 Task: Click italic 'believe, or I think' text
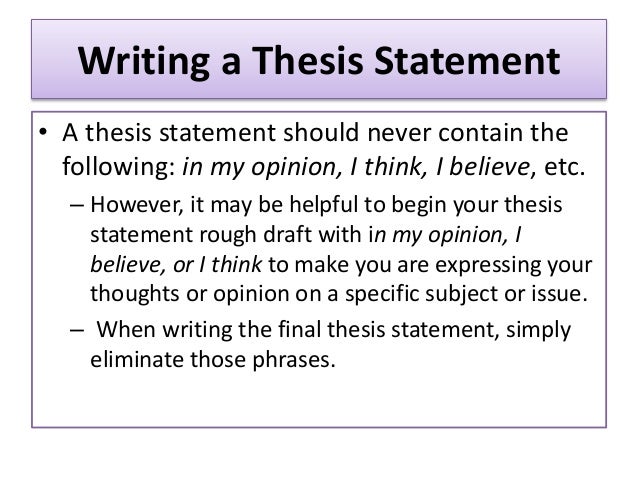pos(176,265)
